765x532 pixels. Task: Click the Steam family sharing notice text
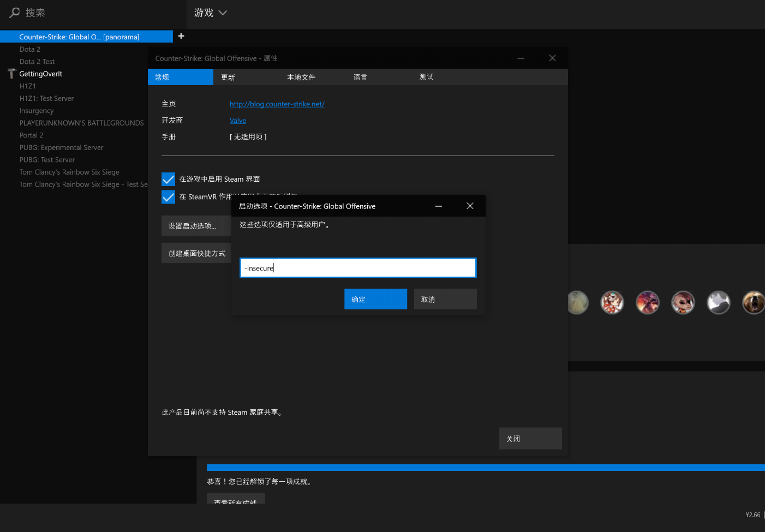click(x=223, y=413)
